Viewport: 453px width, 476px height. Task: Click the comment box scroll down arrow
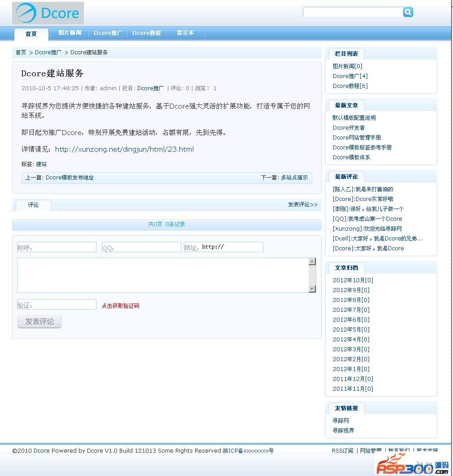coord(312,289)
